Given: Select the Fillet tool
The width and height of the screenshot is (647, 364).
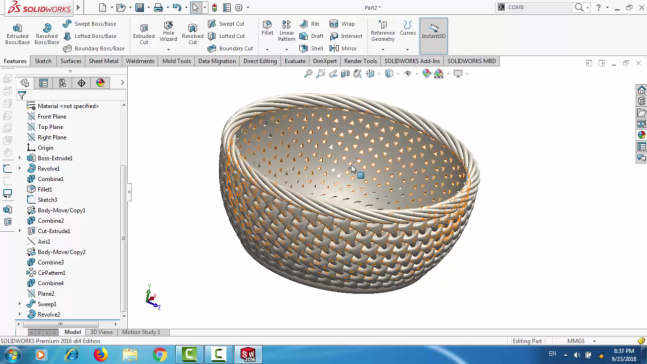Looking at the screenshot, I should [x=267, y=28].
